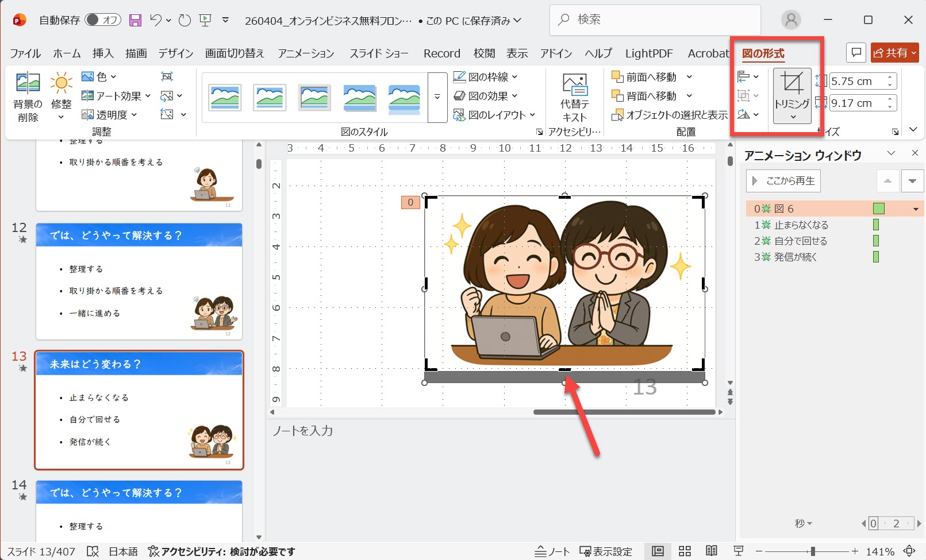
Task: Switch to normal view in status bar
Action: point(658,551)
